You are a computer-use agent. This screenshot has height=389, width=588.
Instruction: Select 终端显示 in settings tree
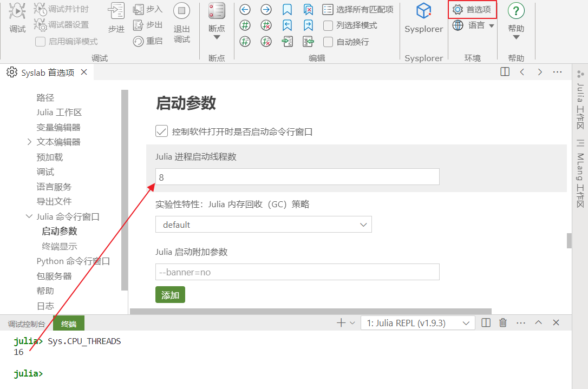60,246
